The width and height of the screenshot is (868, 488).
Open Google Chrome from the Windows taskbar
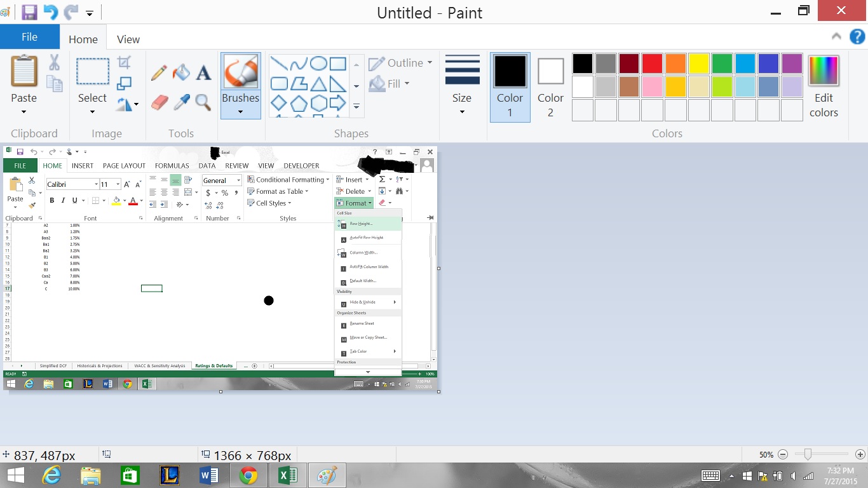pyautogui.click(x=248, y=475)
